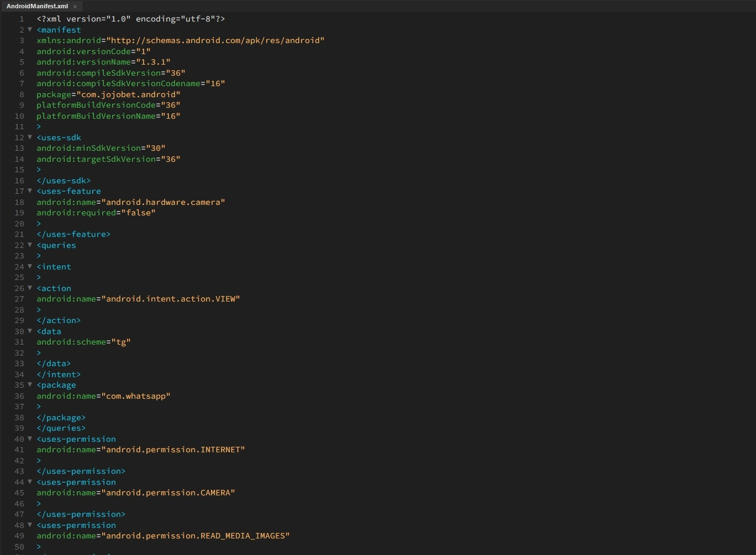This screenshot has width=756, height=555.
Task: Fold the <uses-permission block on line 48
Action: [x=30, y=525]
